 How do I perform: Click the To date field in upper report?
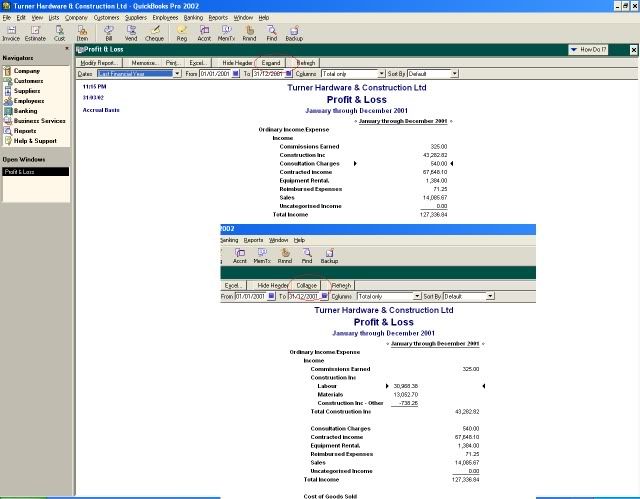[x=269, y=73]
